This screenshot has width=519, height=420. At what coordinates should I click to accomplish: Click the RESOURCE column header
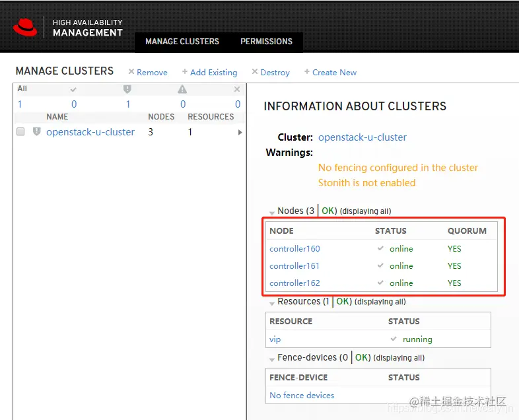click(291, 322)
